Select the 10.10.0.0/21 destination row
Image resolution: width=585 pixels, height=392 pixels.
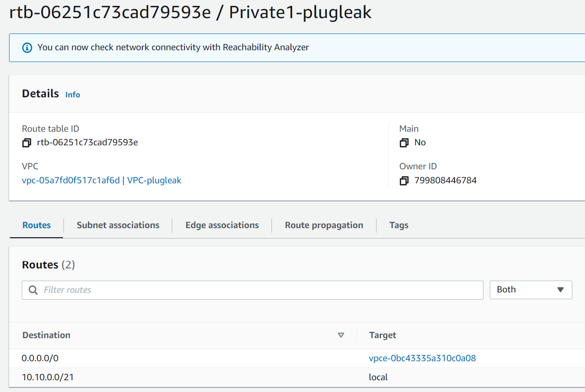click(x=48, y=377)
